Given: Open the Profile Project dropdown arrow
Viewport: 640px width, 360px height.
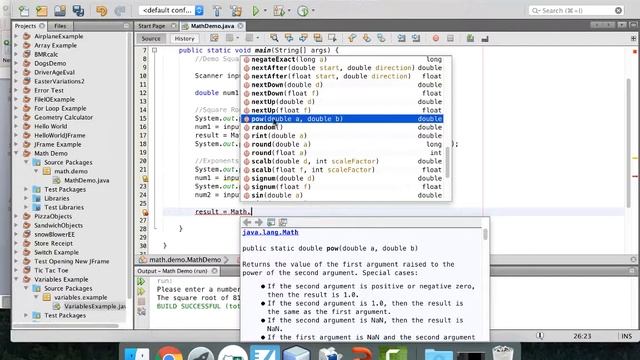Looking at the screenshot, I should coord(313,11).
